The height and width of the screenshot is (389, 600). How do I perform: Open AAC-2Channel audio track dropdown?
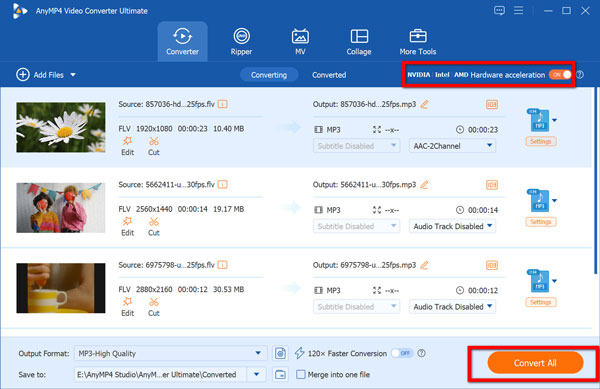pos(452,146)
